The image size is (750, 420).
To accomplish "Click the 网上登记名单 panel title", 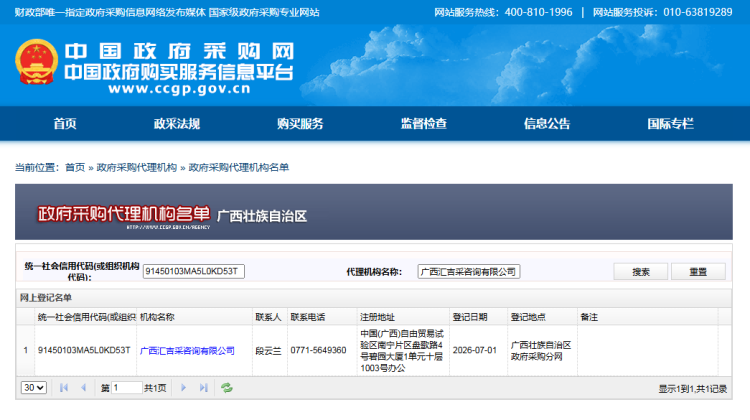I will (x=46, y=298).
